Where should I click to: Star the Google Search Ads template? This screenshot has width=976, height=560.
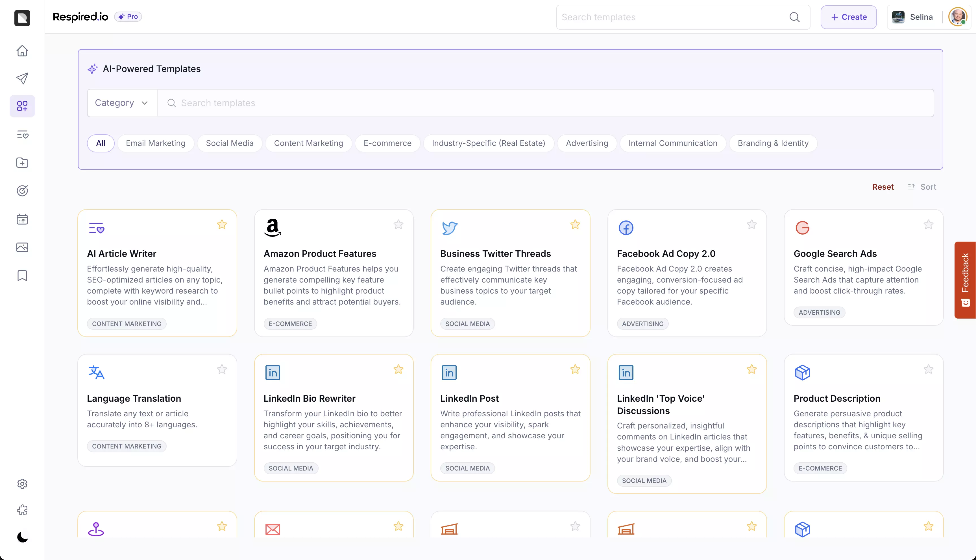tap(928, 225)
